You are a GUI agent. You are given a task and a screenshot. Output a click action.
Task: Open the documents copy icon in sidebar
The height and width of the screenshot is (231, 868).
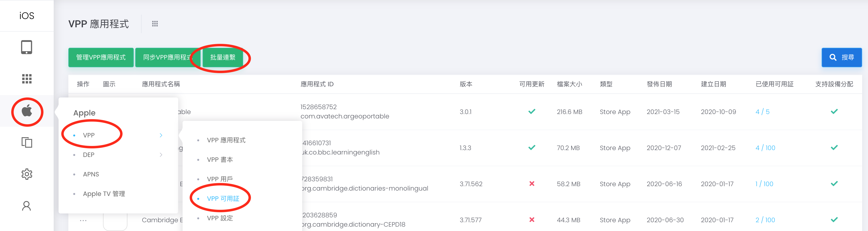(x=27, y=142)
